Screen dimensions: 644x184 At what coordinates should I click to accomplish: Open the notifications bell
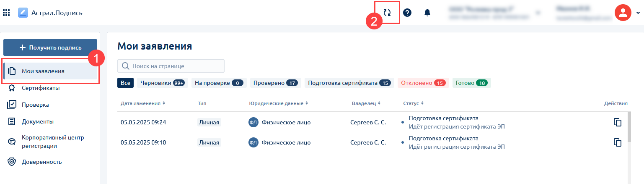point(427,13)
